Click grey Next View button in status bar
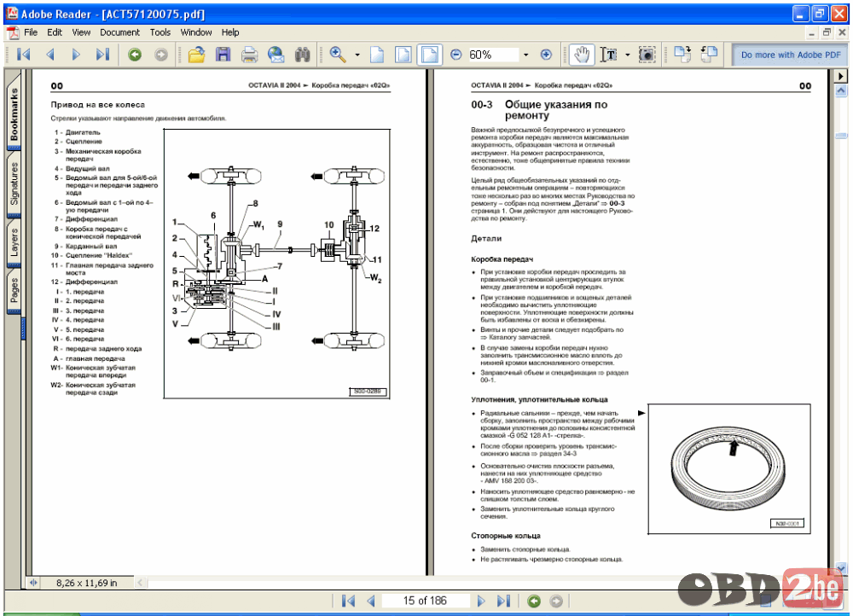Image resolution: width=853 pixels, height=616 pixels. click(556, 601)
